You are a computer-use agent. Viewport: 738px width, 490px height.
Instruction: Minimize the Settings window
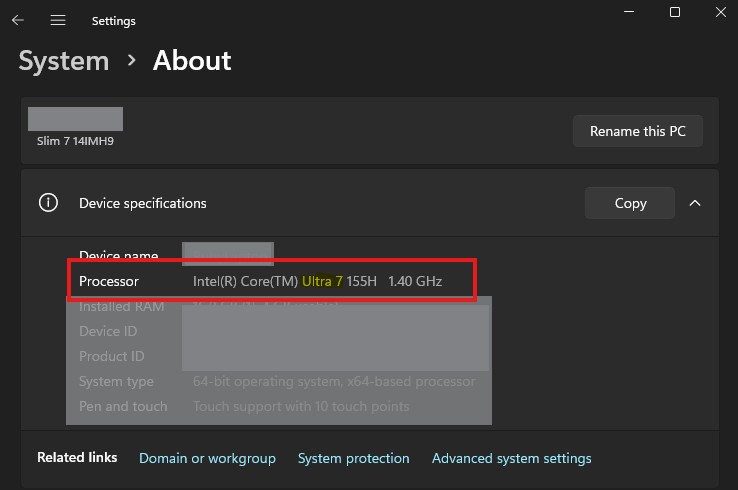pos(629,12)
